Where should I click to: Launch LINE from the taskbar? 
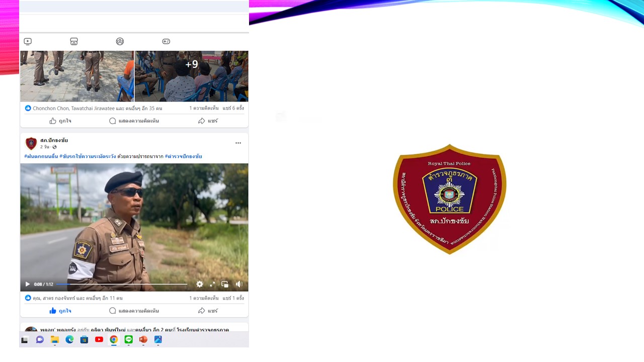coord(128,340)
